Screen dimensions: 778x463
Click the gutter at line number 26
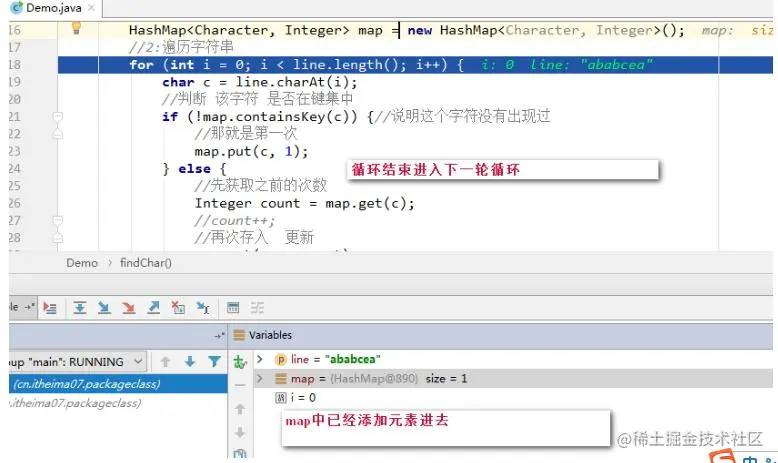[15, 203]
